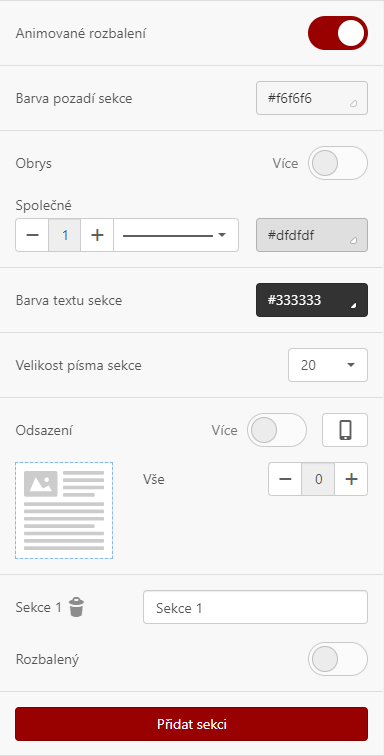Increase the Obrys border width with plus
Screen dimensions: 384x756
click(x=97, y=235)
